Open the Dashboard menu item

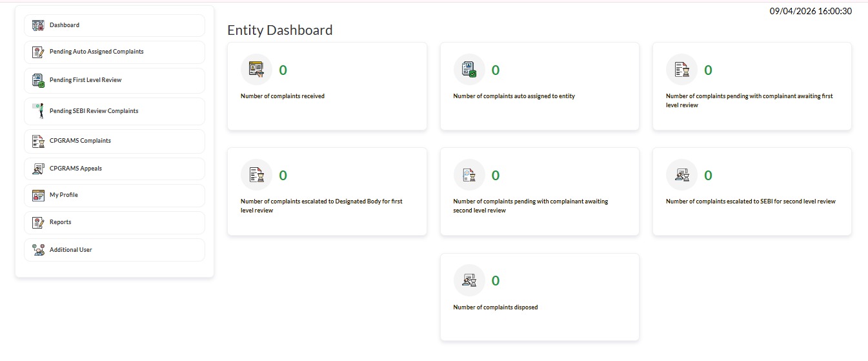65,25
